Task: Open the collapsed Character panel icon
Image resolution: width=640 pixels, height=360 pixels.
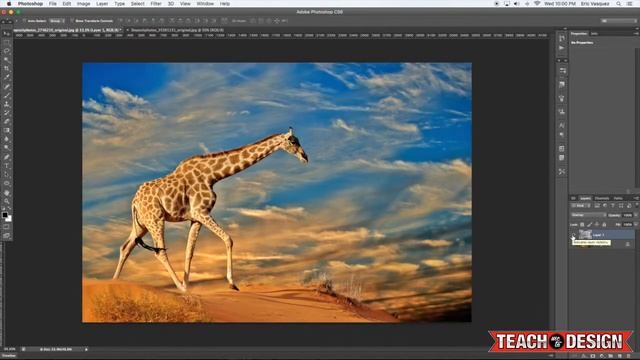Action: coord(562,125)
